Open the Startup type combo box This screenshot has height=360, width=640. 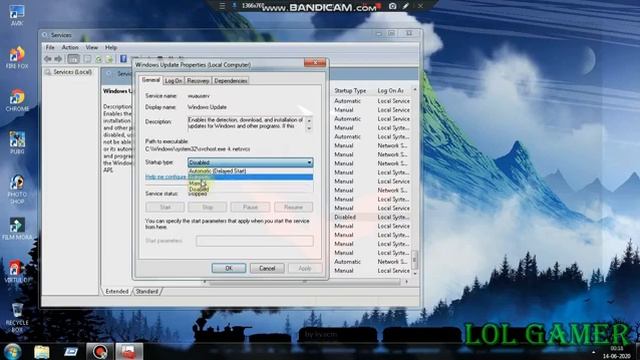point(250,162)
